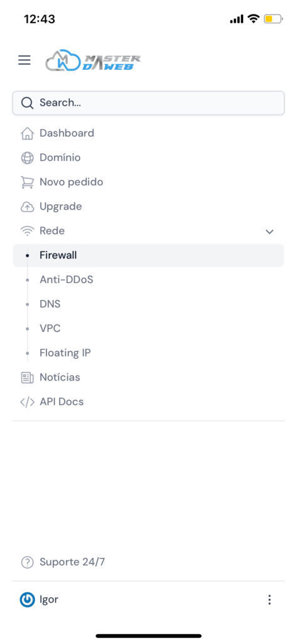Open the three-dot menu beside Igor
The width and height of the screenshot is (297, 644).
(x=269, y=599)
